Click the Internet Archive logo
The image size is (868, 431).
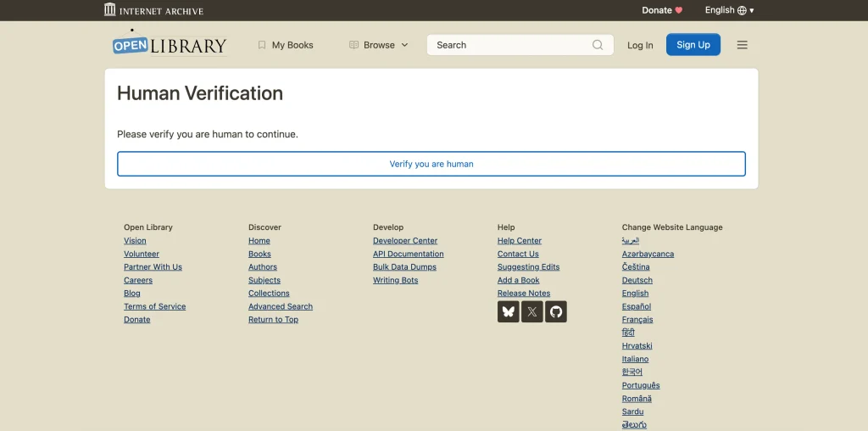pos(154,9)
